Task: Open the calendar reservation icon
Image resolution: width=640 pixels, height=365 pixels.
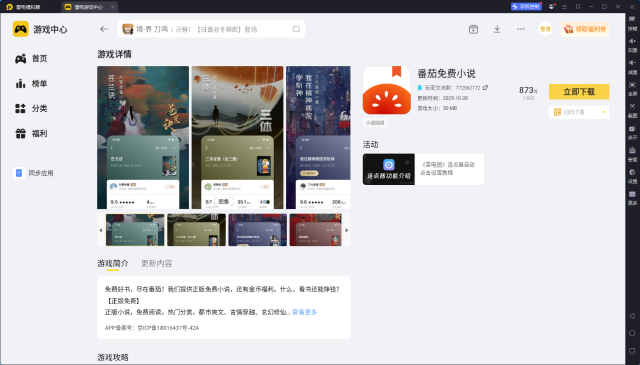Action: click(473, 29)
